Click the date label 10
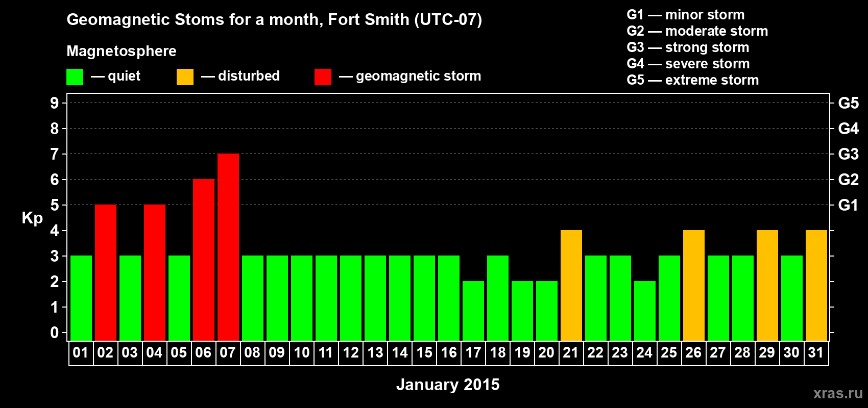Image resolution: width=868 pixels, height=408 pixels. 302,353
